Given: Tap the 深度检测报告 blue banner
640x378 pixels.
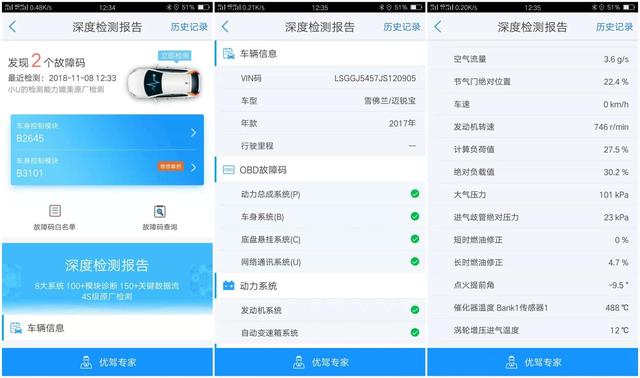Looking at the screenshot, I should 107,278.
